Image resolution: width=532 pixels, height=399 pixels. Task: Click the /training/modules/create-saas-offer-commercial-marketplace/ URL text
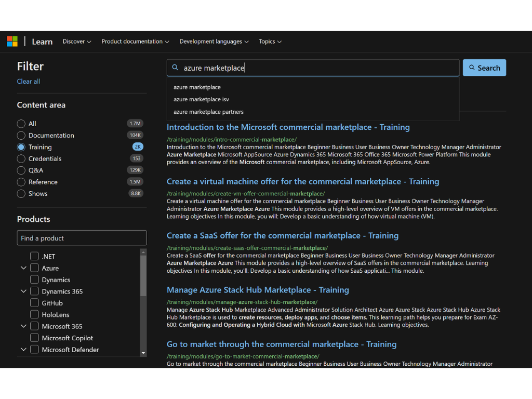[247, 248]
